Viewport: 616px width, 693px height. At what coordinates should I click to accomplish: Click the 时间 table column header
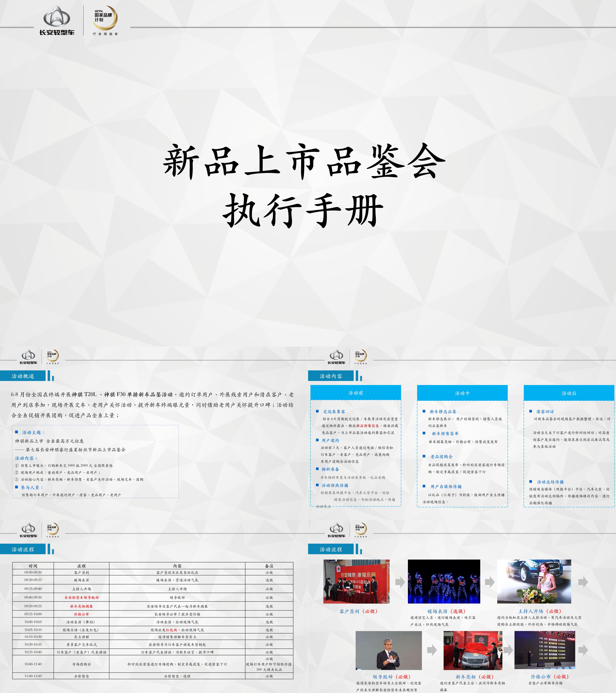click(x=33, y=566)
